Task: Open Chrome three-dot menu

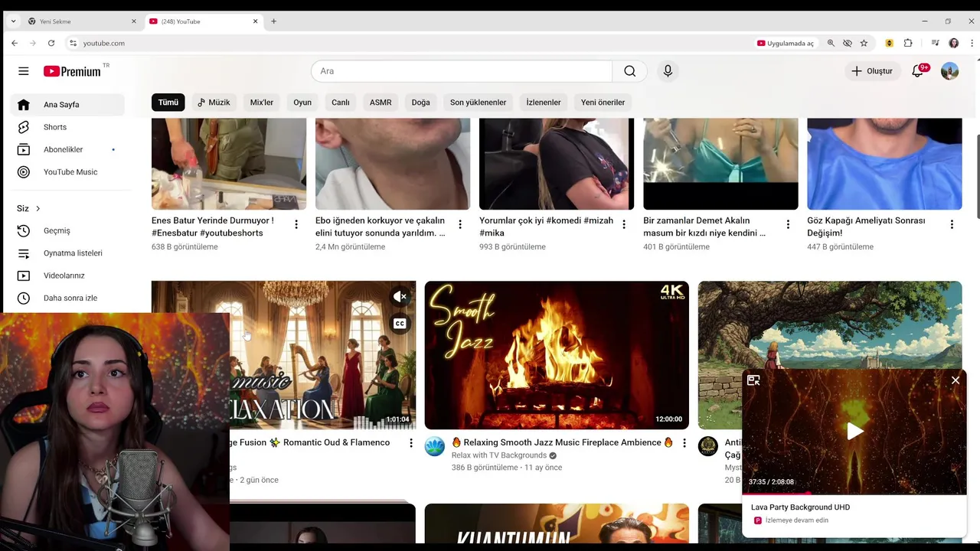Action: [x=971, y=44]
